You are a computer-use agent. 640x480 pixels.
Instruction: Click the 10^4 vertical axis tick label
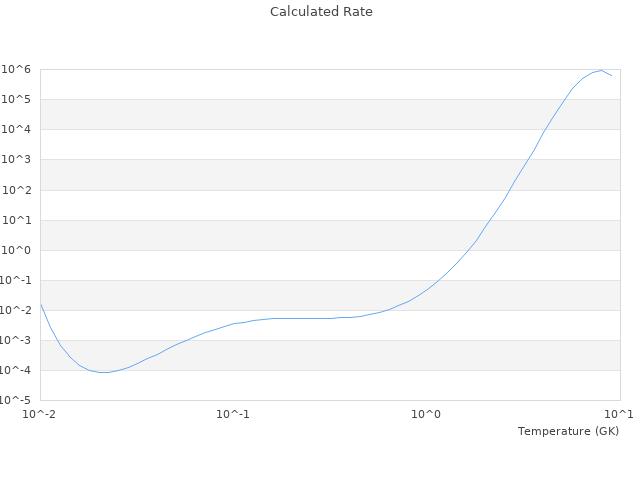[x=17, y=129]
